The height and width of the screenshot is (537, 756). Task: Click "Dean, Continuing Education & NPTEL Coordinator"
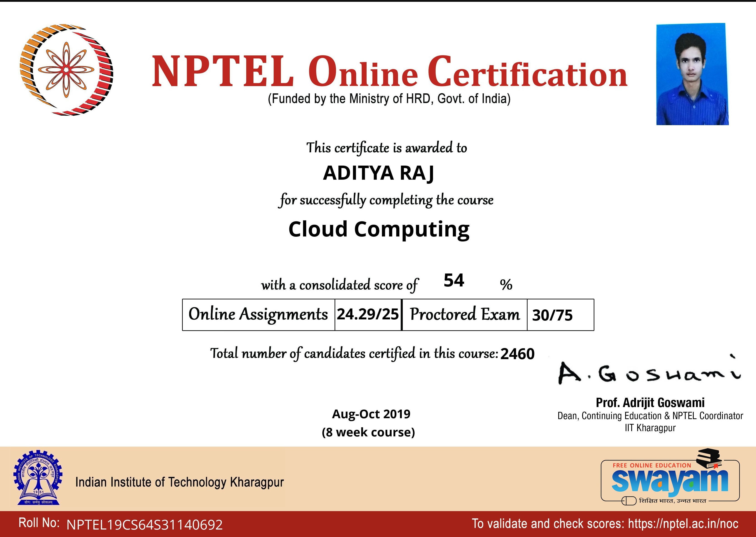pos(650,416)
